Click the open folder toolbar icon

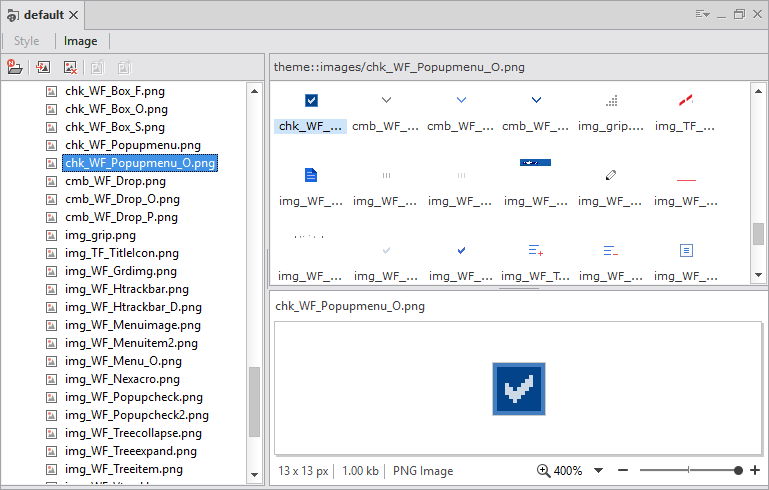[15, 68]
